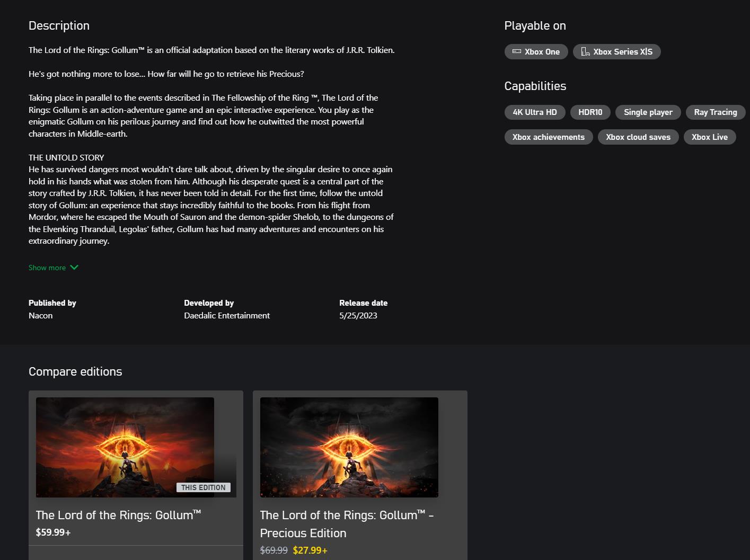The height and width of the screenshot is (560, 750).
Task: Select the 4K Ultra HD capability tag
Action: click(x=535, y=112)
